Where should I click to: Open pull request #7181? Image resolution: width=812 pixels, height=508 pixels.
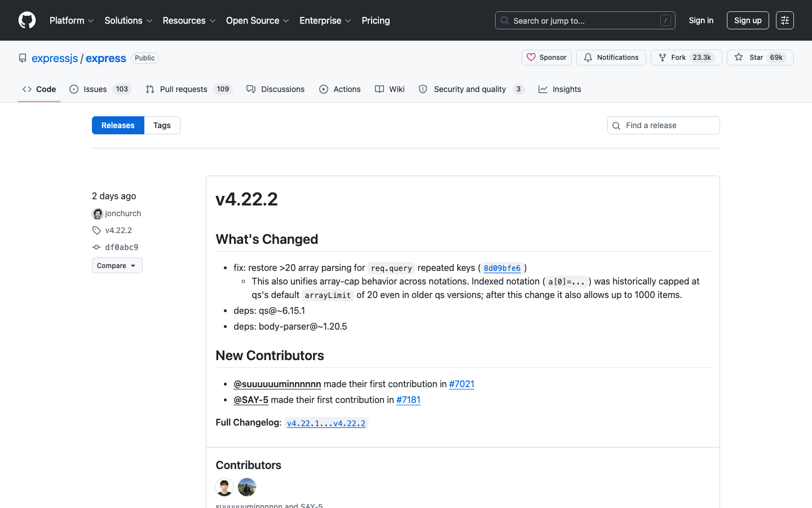click(408, 400)
